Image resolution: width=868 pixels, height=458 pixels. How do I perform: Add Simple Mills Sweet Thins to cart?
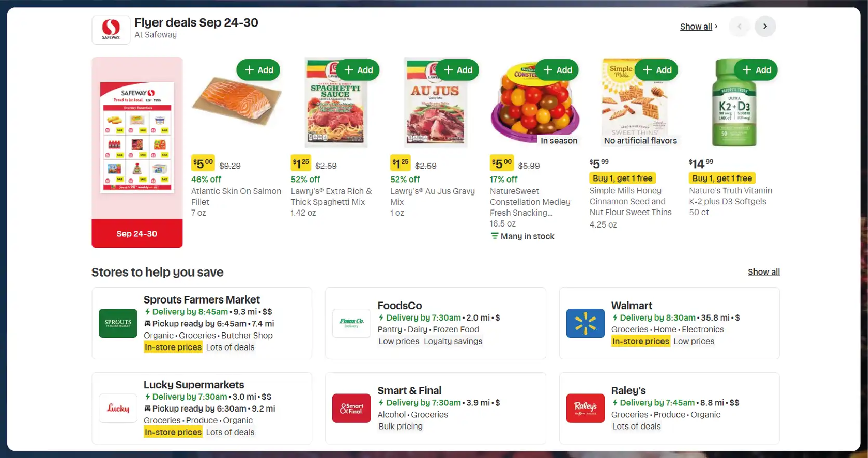click(657, 70)
